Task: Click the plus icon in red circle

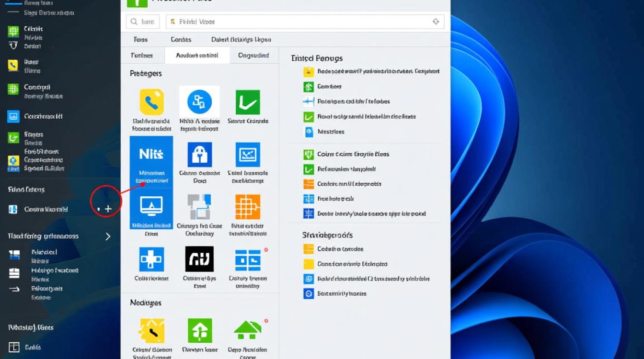Action: 108,209
